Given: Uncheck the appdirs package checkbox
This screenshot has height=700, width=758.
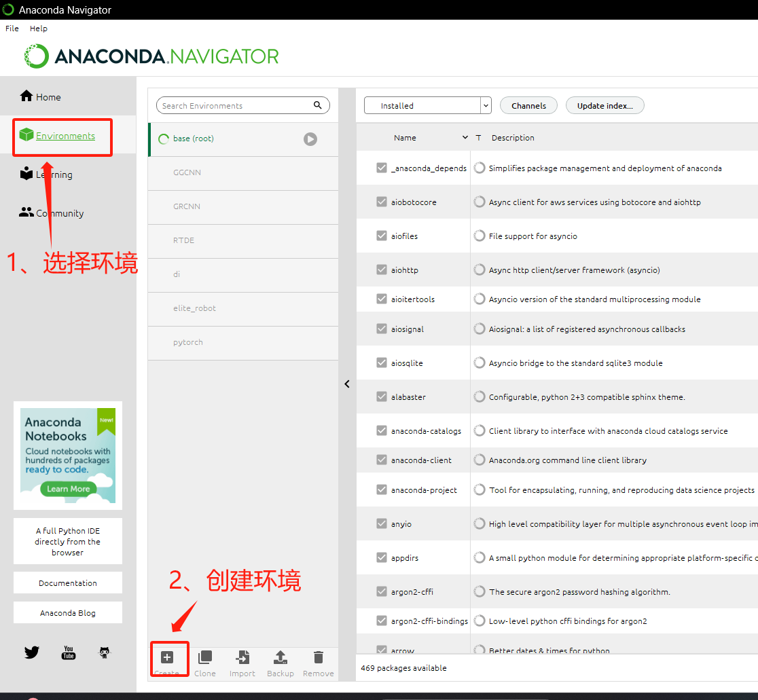Looking at the screenshot, I should (382, 557).
